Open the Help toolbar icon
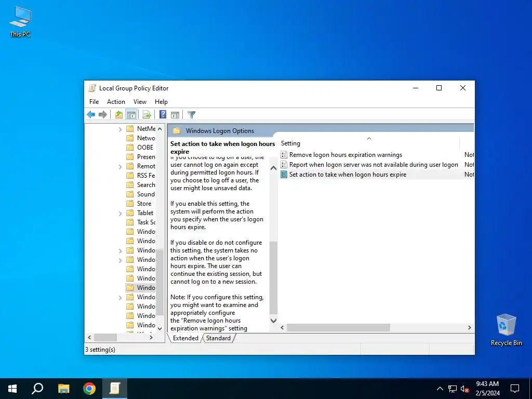Image resolution: width=532 pixels, height=399 pixels. pos(163,115)
